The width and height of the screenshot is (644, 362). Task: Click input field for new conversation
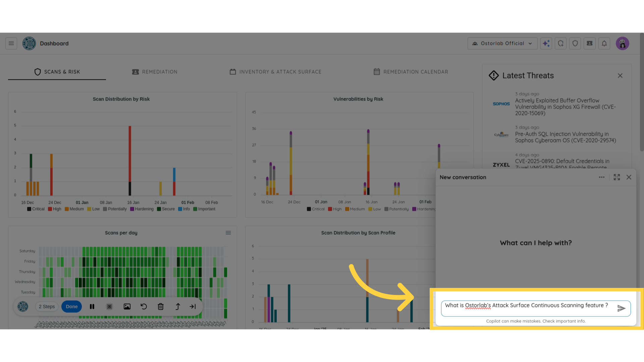[536, 307]
